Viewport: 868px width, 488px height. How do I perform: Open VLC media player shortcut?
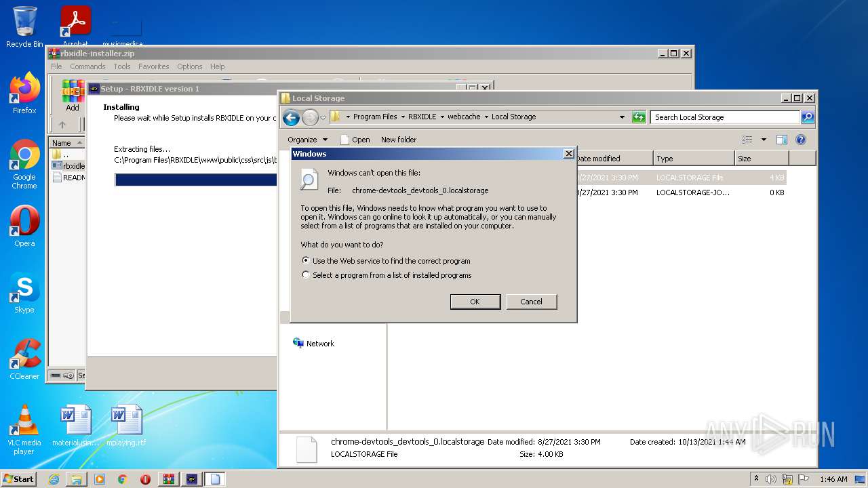24,430
